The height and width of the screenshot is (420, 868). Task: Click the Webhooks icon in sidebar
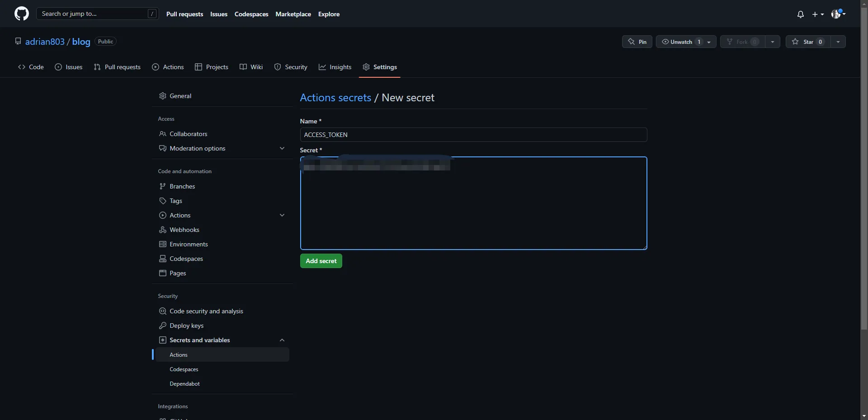tap(163, 230)
